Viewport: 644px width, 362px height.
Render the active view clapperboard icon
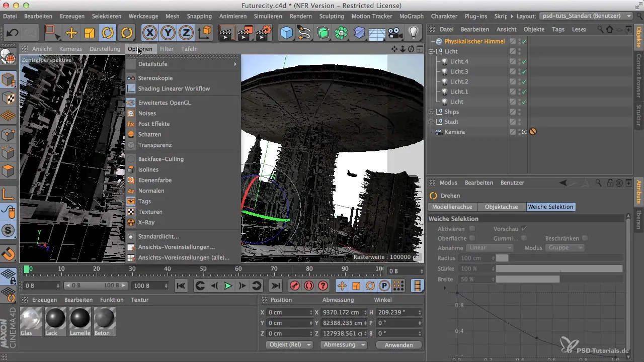coord(227,33)
